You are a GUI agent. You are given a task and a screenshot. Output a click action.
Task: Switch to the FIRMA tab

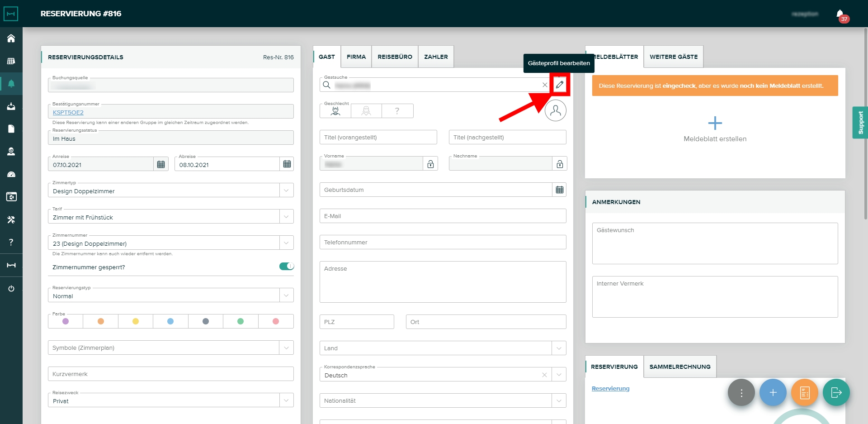pyautogui.click(x=356, y=57)
